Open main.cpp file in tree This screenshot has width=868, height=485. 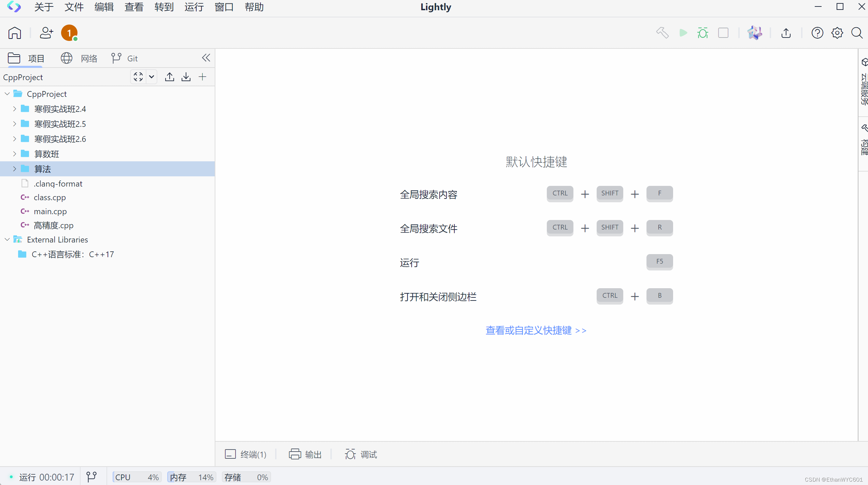point(50,211)
